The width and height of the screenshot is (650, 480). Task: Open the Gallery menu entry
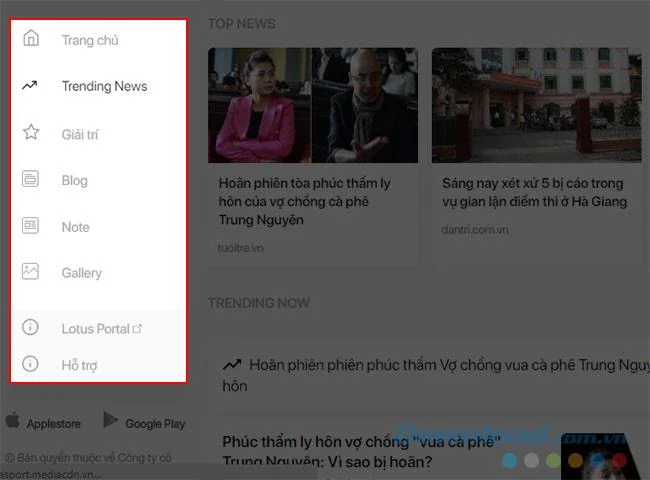click(82, 273)
